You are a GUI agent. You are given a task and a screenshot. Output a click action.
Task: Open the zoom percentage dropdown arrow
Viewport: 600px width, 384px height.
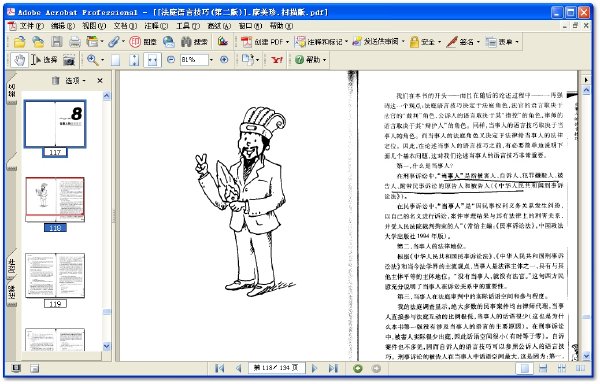pyautogui.click(x=212, y=60)
